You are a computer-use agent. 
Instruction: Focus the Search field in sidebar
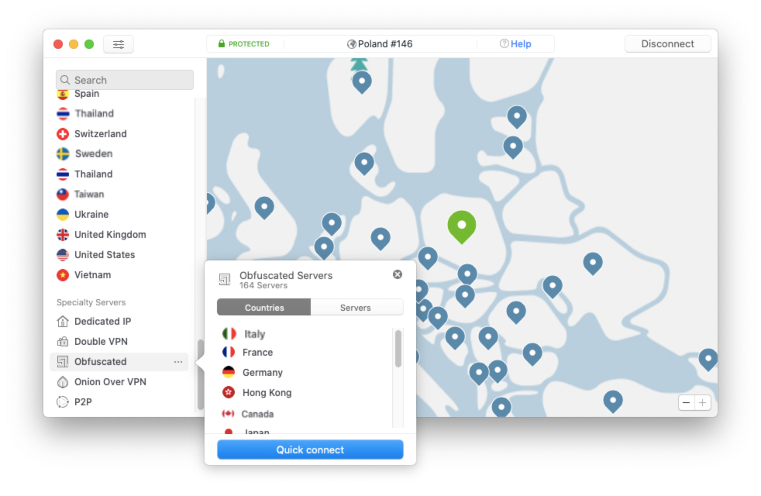click(x=125, y=80)
